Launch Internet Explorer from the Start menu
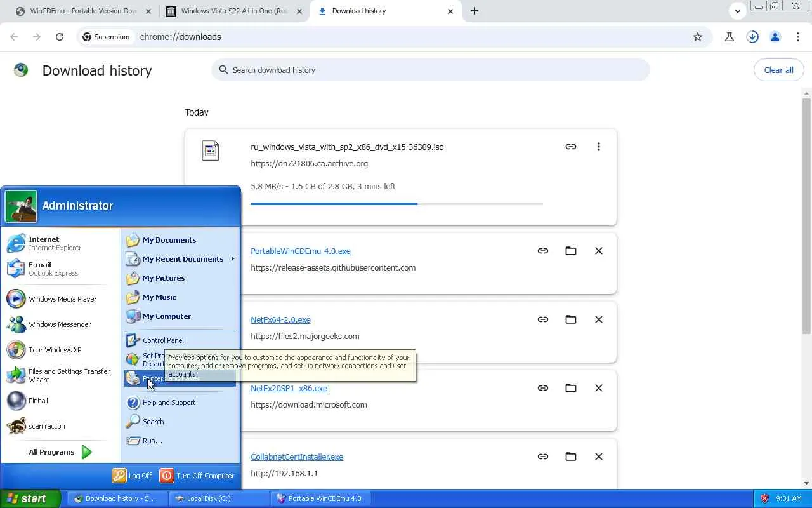The height and width of the screenshot is (508, 812). tap(61, 243)
